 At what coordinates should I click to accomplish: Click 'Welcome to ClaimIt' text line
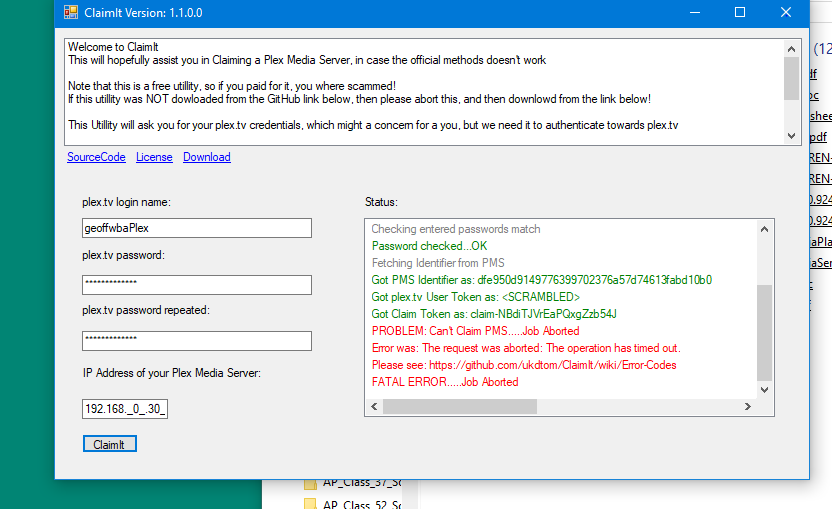[113, 47]
